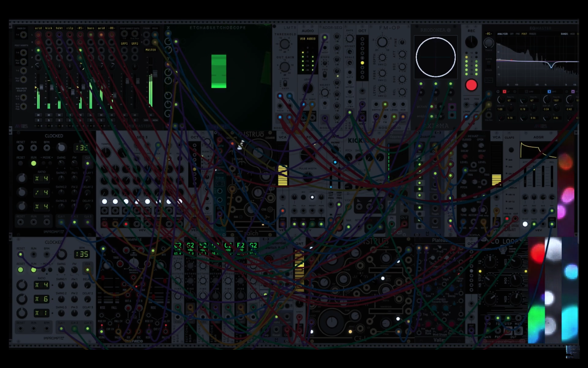588x368 pixels.
Task: Flip the LMTR soft/hard knee switch
Action: pos(285,84)
